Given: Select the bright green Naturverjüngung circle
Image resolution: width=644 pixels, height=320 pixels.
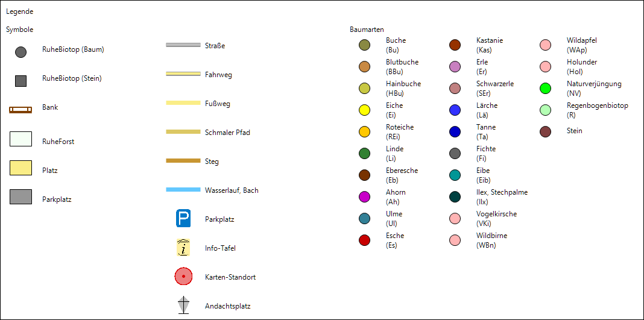Looking at the screenshot, I should coord(545,89).
